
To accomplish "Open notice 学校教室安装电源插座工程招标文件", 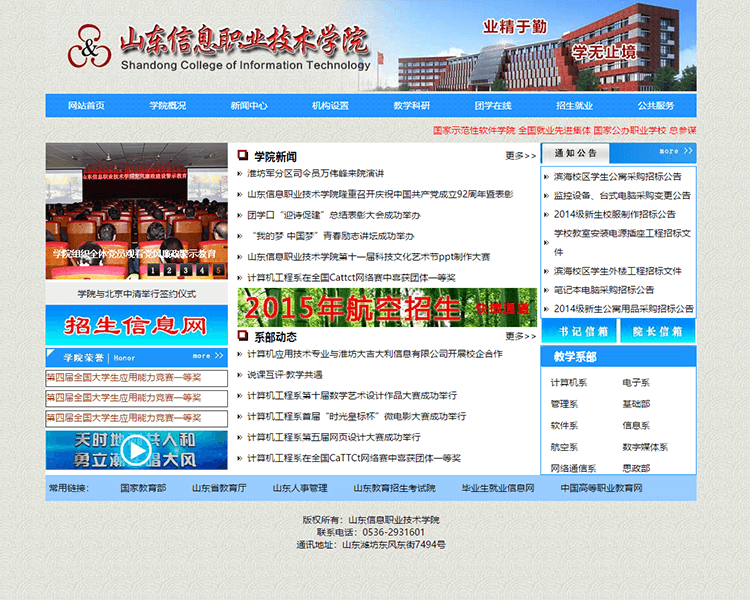I will coord(622,243).
